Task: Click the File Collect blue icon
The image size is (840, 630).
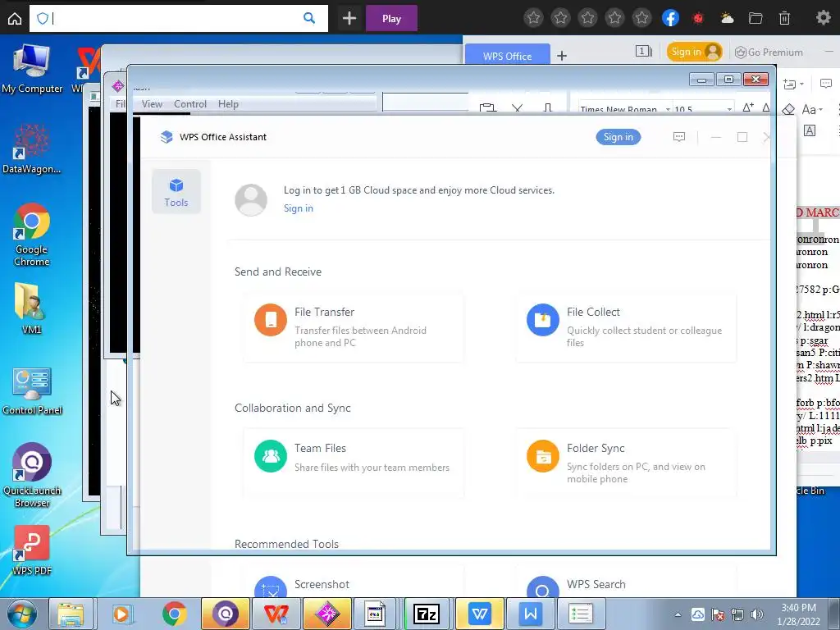Action: point(543,320)
